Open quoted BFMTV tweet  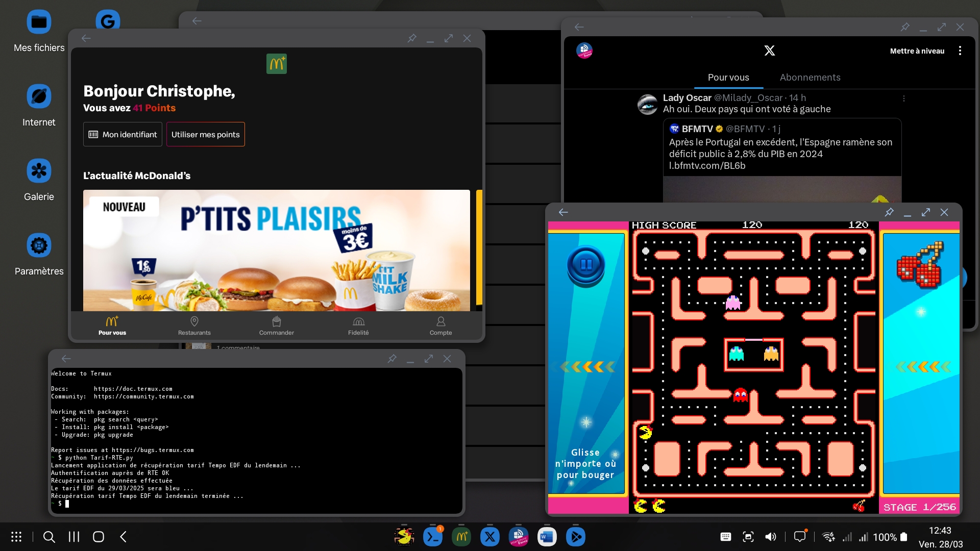[782, 161]
